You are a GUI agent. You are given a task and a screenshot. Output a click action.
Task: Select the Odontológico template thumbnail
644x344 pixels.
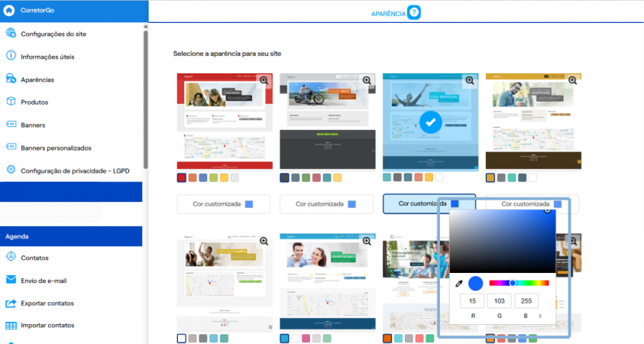[328, 282]
